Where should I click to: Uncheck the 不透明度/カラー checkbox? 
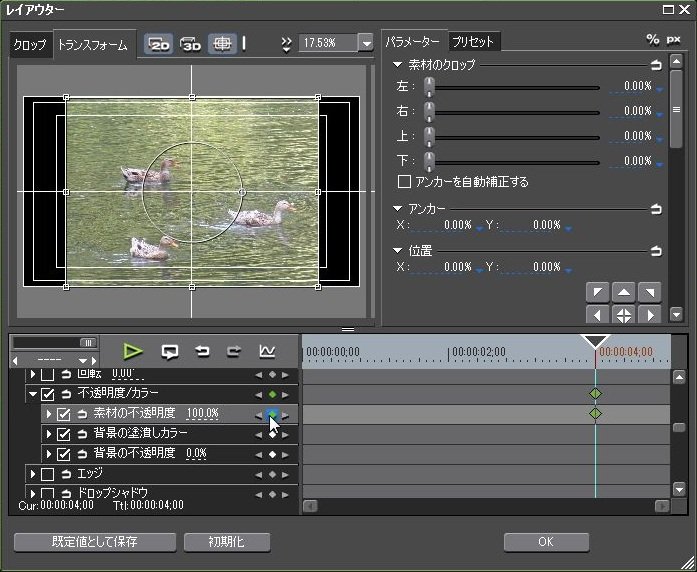pos(48,394)
